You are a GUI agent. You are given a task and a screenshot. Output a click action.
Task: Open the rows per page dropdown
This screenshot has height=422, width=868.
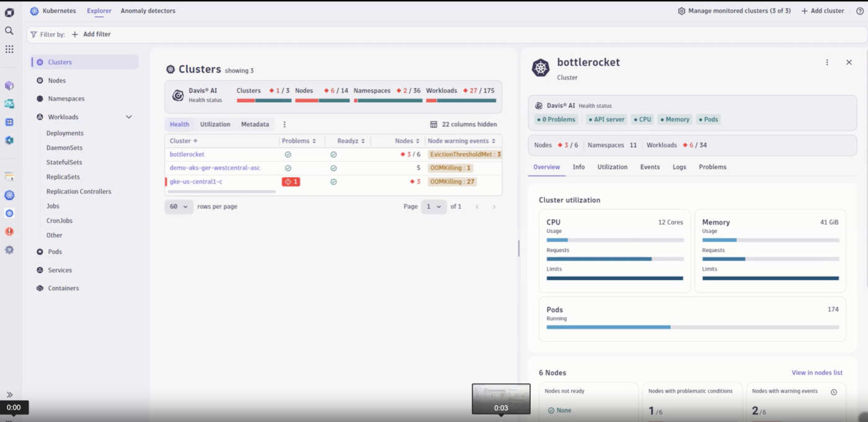click(179, 206)
